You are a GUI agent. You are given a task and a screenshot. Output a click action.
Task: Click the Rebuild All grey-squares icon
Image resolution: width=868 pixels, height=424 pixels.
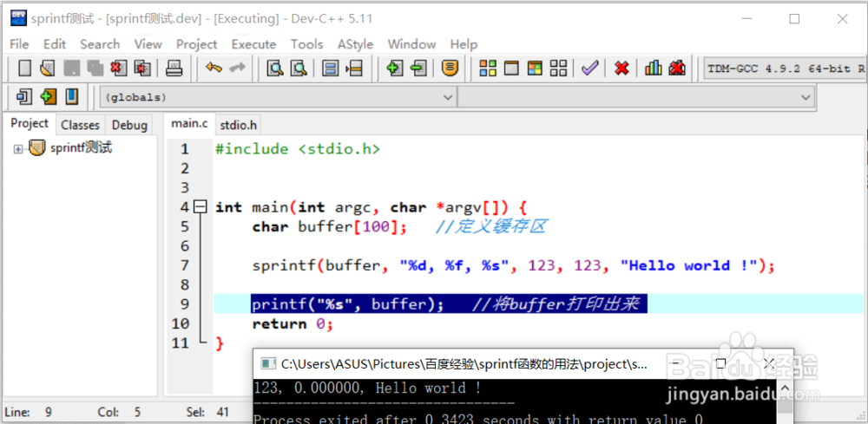click(x=558, y=68)
